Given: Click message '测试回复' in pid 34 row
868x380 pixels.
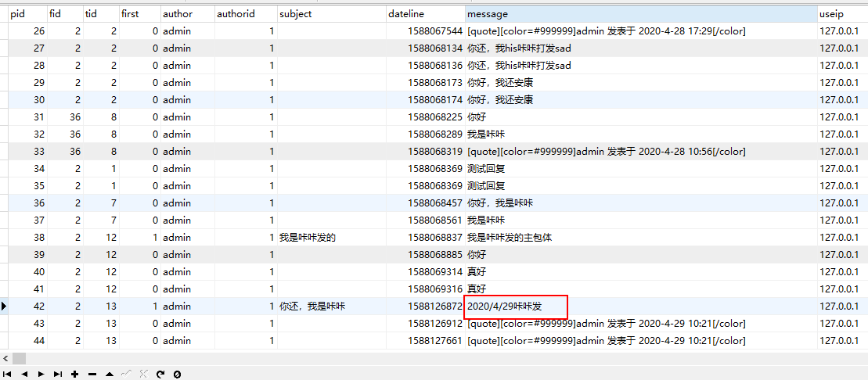Looking at the screenshot, I should [x=641, y=169].
